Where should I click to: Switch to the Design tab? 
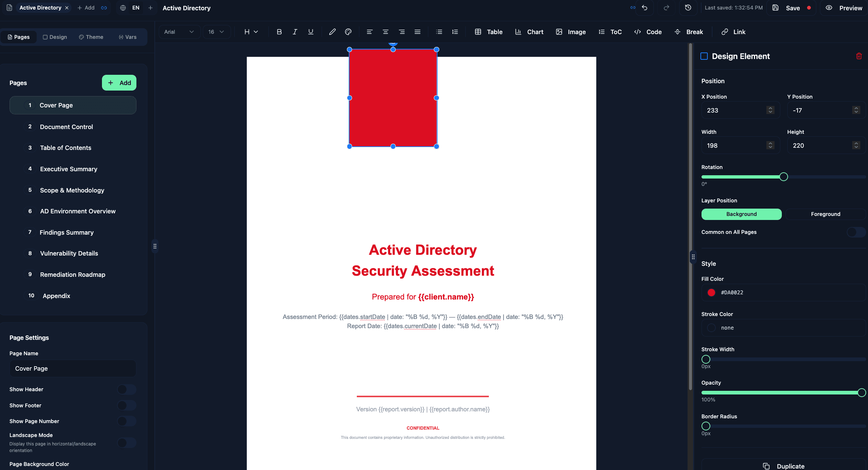pyautogui.click(x=55, y=37)
